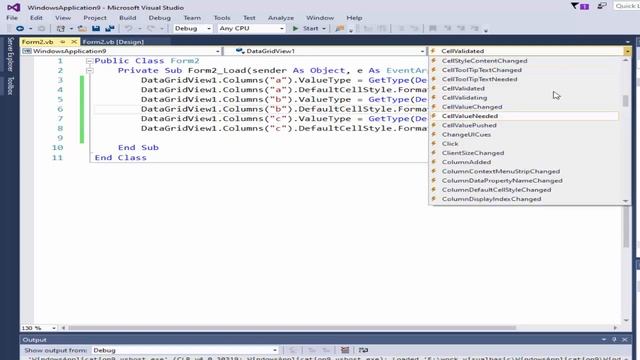Select CellValidating event

(x=464, y=98)
